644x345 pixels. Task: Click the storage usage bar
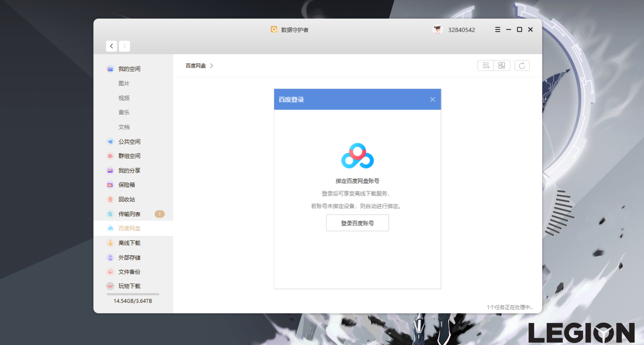(133, 294)
